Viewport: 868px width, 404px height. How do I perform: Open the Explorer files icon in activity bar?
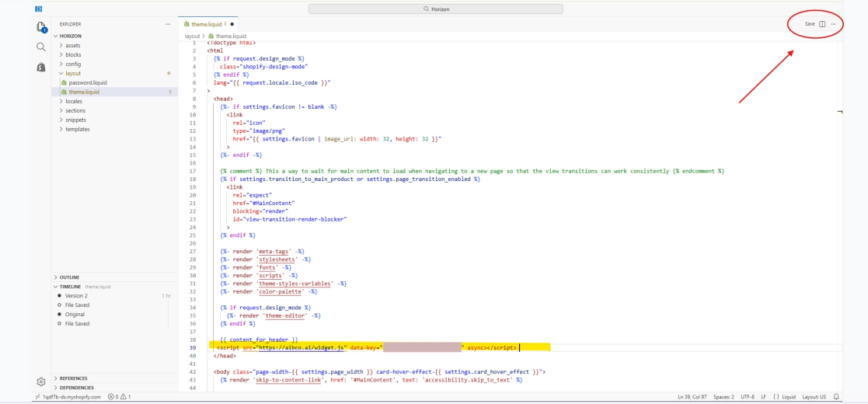coord(40,27)
